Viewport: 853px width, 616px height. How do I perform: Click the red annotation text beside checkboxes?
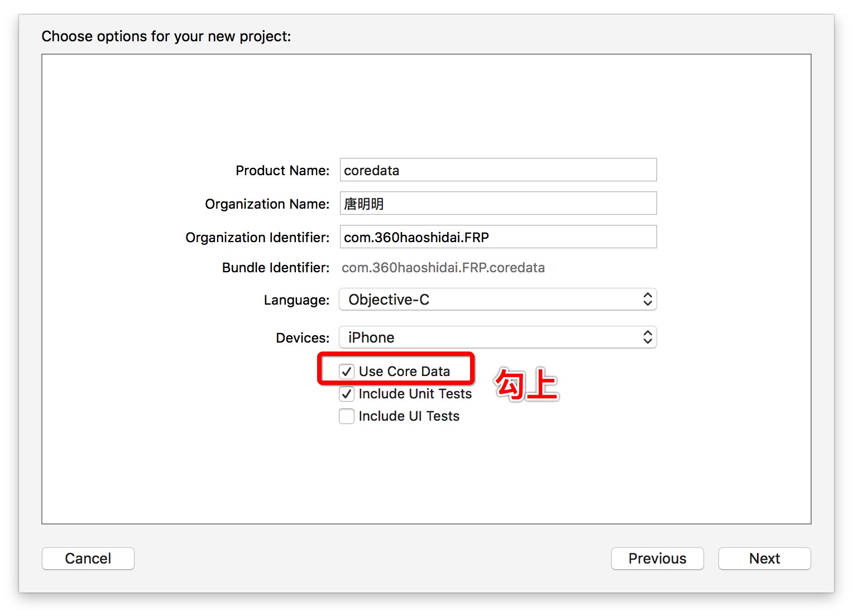526,384
